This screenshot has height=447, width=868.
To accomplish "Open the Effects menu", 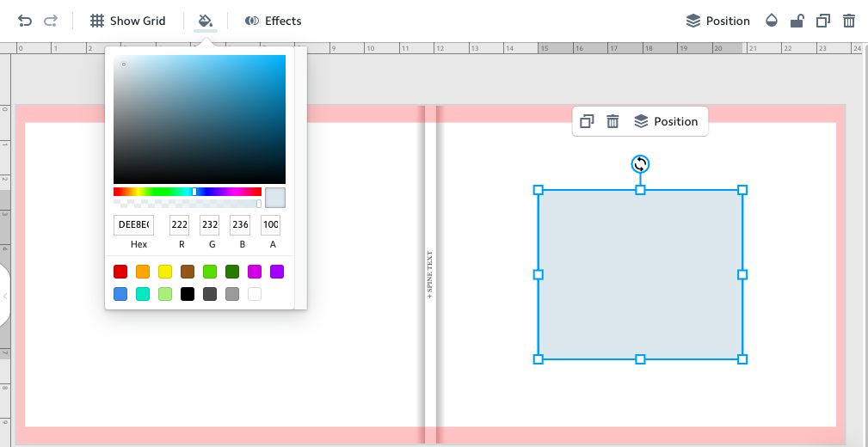I will [x=274, y=21].
